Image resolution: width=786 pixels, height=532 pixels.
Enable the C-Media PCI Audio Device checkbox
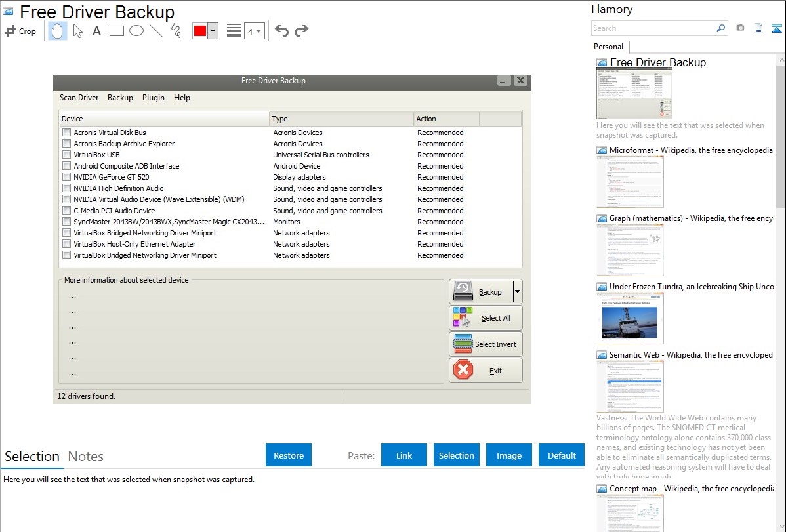pyautogui.click(x=66, y=211)
